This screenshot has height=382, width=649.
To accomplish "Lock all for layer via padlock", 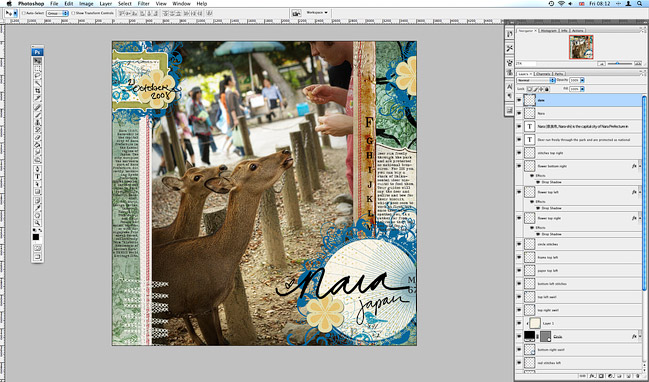I will coord(547,89).
